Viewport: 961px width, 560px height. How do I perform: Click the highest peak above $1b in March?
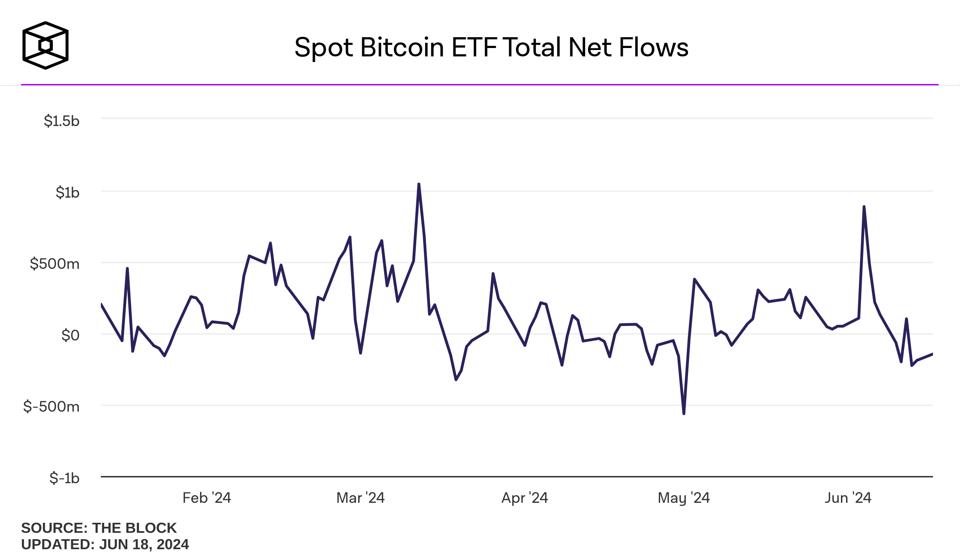(x=419, y=184)
